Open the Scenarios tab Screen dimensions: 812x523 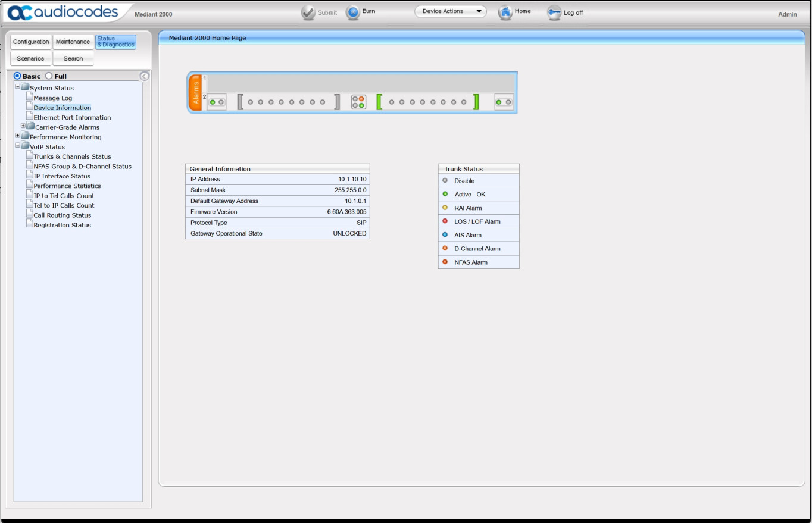(x=31, y=58)
